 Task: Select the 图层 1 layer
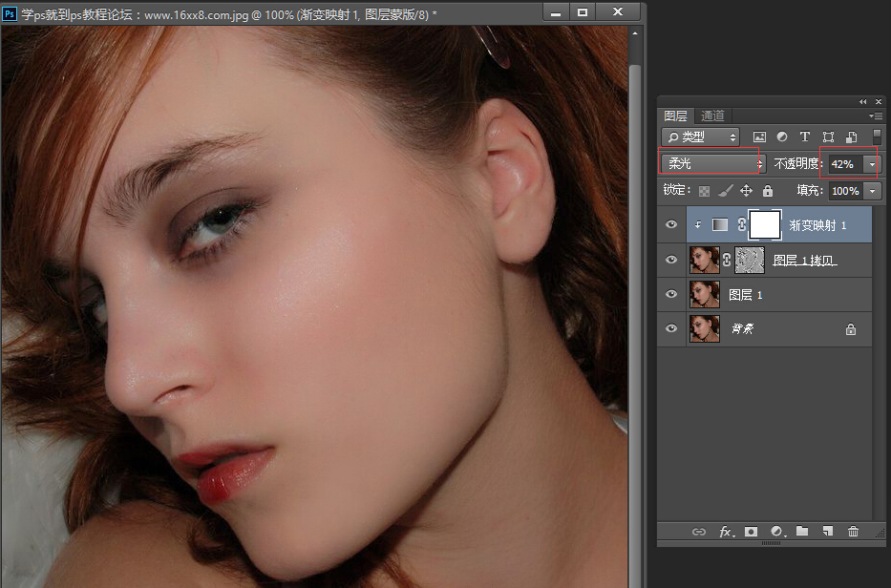(x=745, y=295)
